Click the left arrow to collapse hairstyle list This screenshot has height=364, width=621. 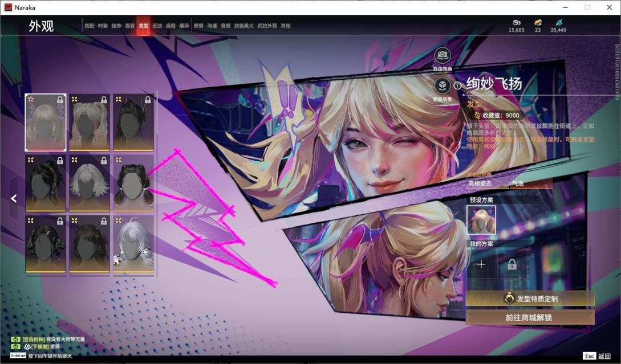pos(14,198)
